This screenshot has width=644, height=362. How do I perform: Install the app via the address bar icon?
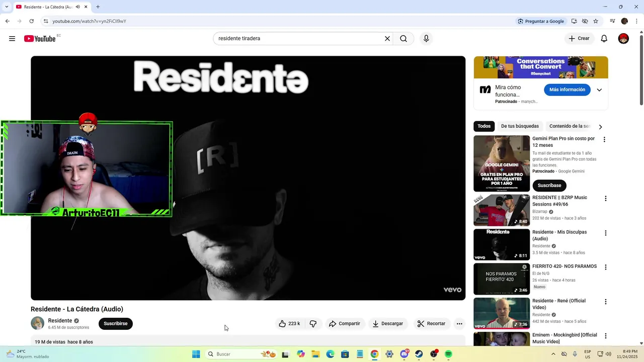coord(574,21)
